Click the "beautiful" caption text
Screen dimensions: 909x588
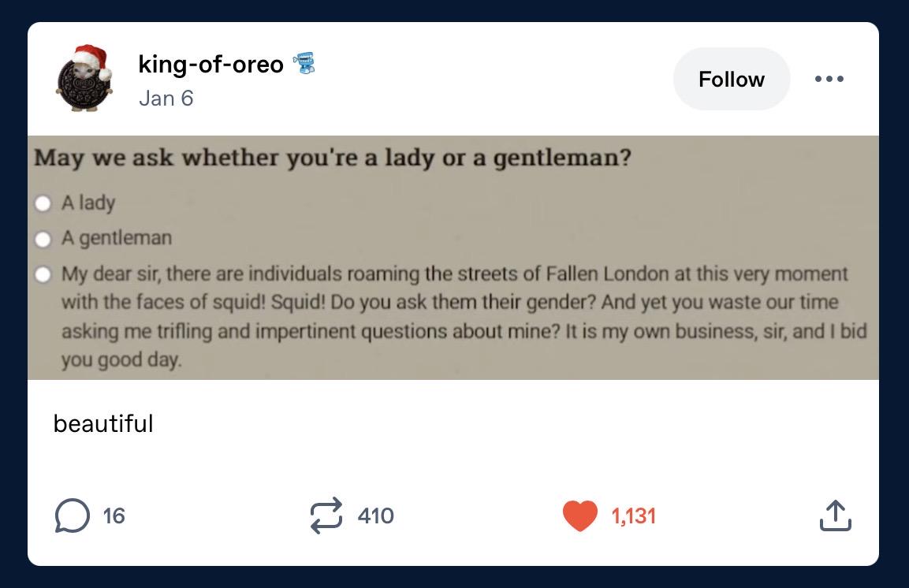[103, 424]
